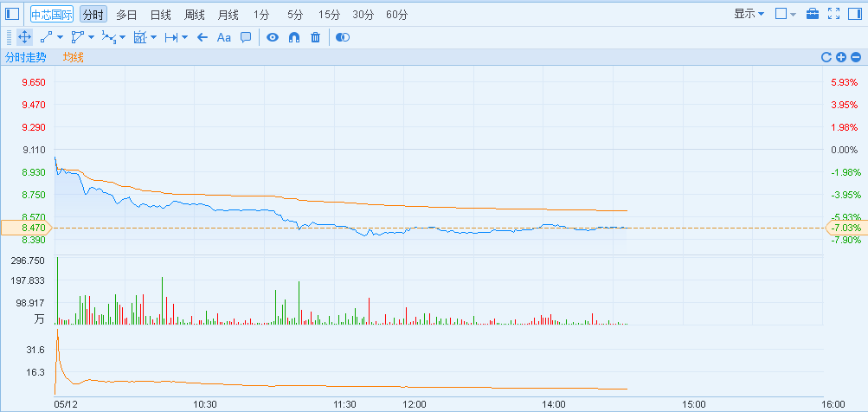Click the trash can delete drawings icon

tap(316, 38)
